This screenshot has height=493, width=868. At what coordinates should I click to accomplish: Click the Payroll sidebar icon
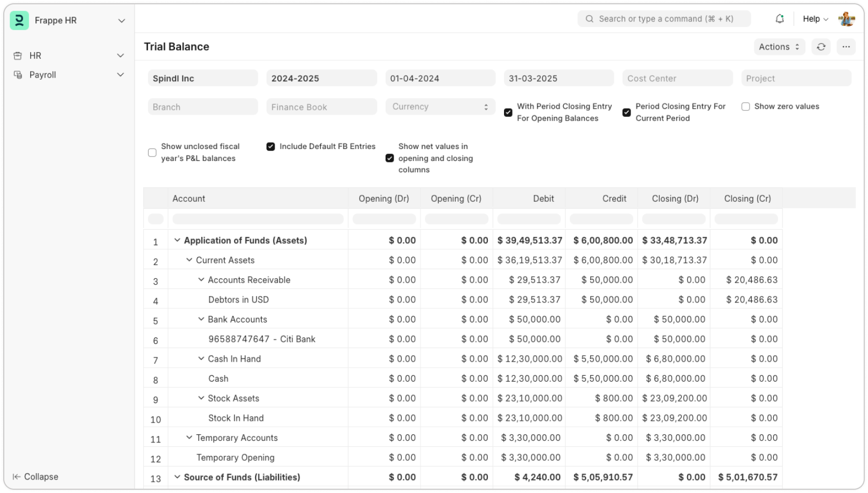click(x=18, y=75)
